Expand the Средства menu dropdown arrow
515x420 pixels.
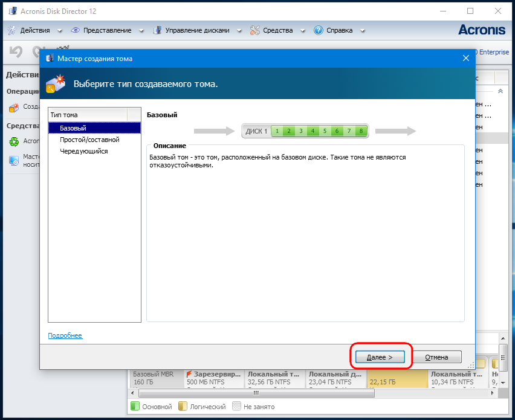click(302, 31)
